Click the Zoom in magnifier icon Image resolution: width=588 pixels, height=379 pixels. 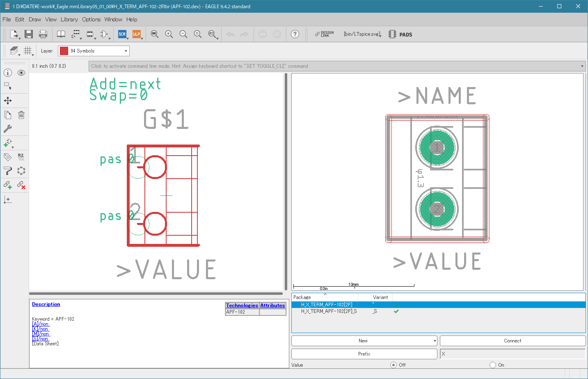(169, 34)
